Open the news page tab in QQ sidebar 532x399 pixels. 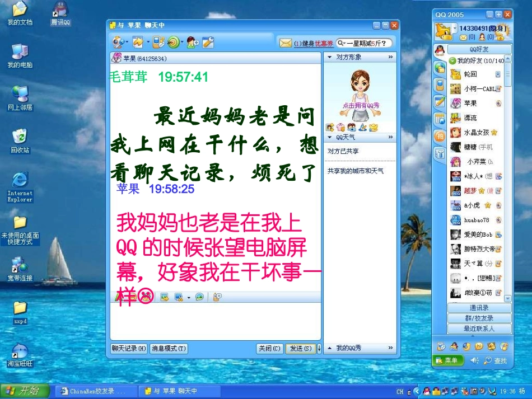tap(440, 119)
